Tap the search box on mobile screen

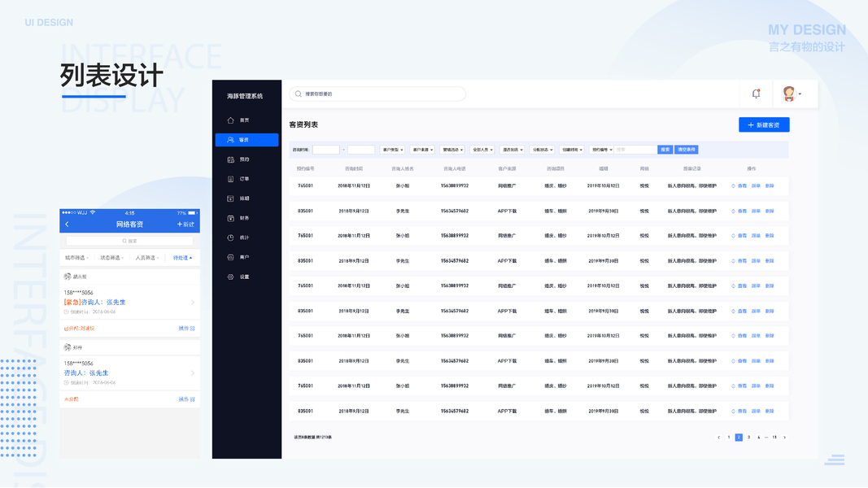coord(129,241)
